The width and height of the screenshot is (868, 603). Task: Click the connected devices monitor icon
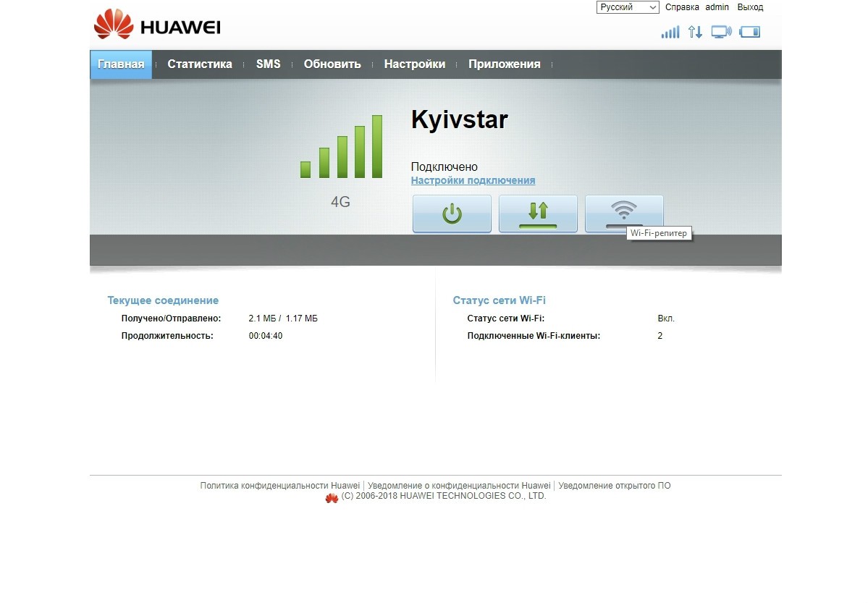(x=721, y=32)
